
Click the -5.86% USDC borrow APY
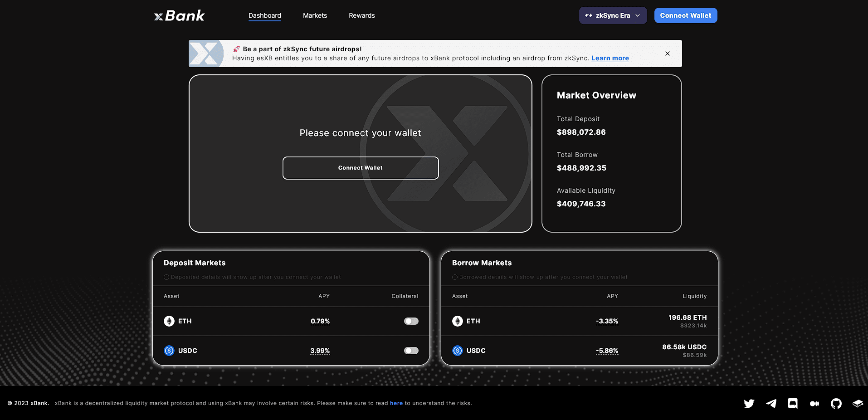pyautogui.click(x=607, y=351)
